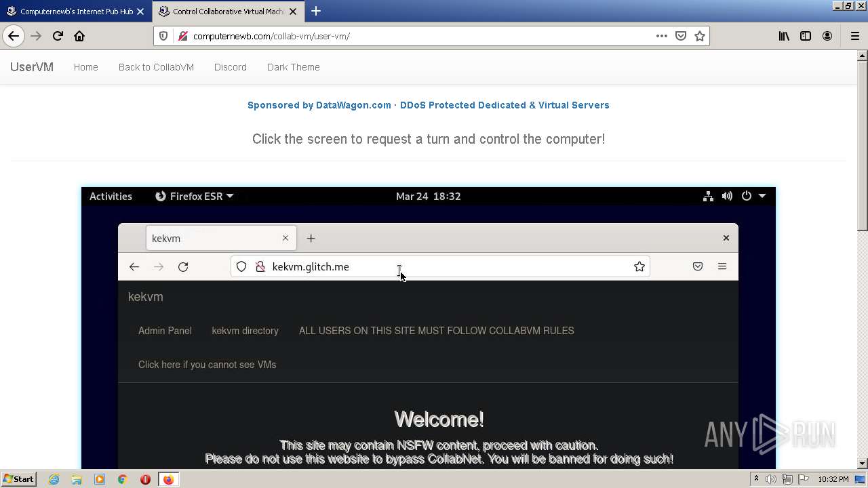Go back using the outer Firefox back arrow
Screen dimensions: 868x488
coord(14,36)
